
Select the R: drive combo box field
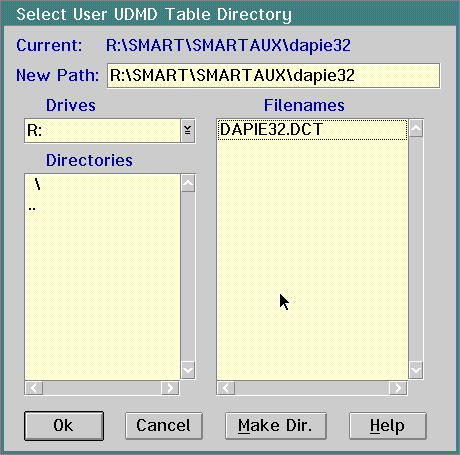[x=102, y=130]
